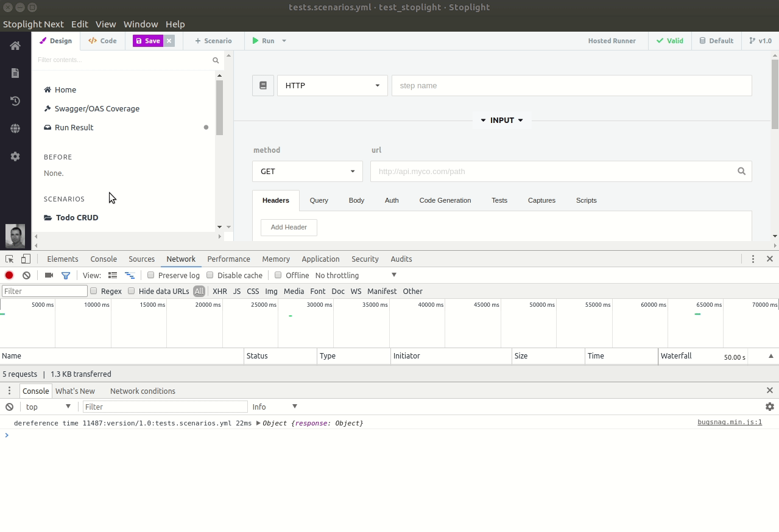The height and width of the screenshot is (532, 779).
Task: Switch to the Code tab
Action: [x=102, y=41]
